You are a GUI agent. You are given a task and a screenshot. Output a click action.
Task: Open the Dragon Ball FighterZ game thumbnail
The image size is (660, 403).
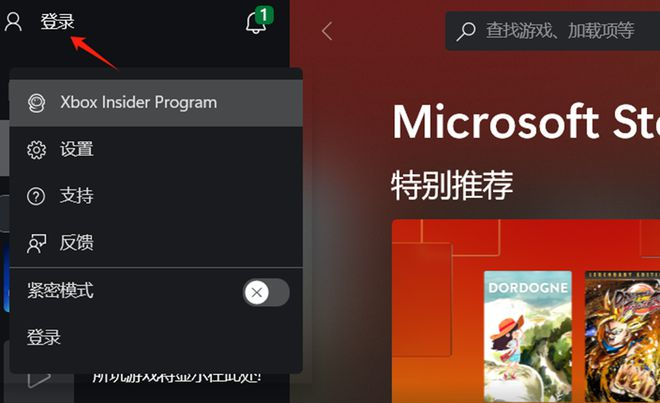point(623,337)
